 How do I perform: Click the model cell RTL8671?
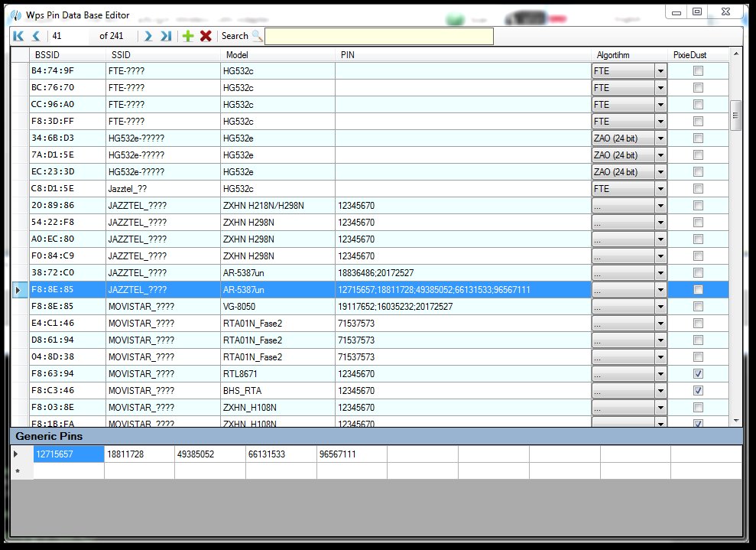click(x=277, y=374)
